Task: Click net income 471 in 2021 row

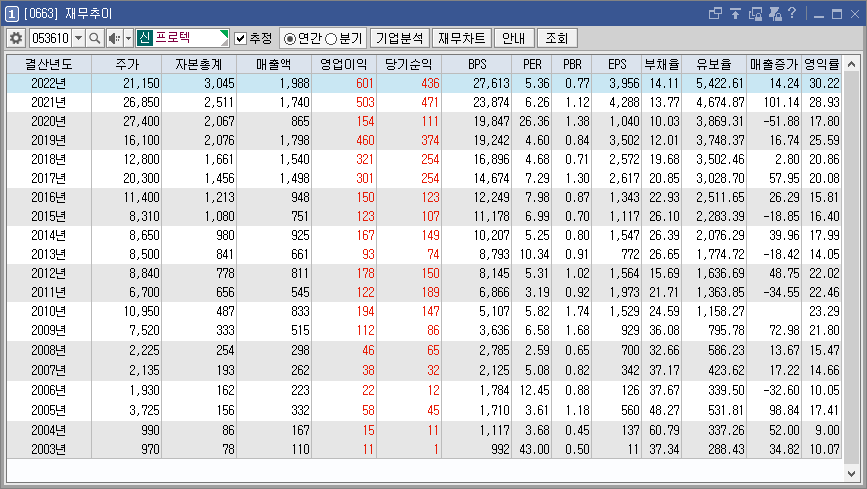Action: (430, 102)
